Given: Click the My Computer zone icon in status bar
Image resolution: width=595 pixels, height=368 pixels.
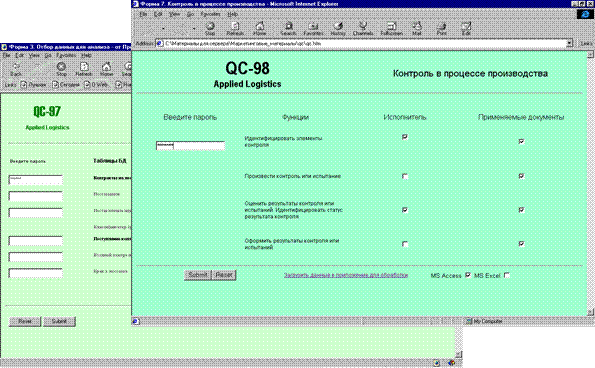Looking at the screenshot, I should click(x=469, y=321).
